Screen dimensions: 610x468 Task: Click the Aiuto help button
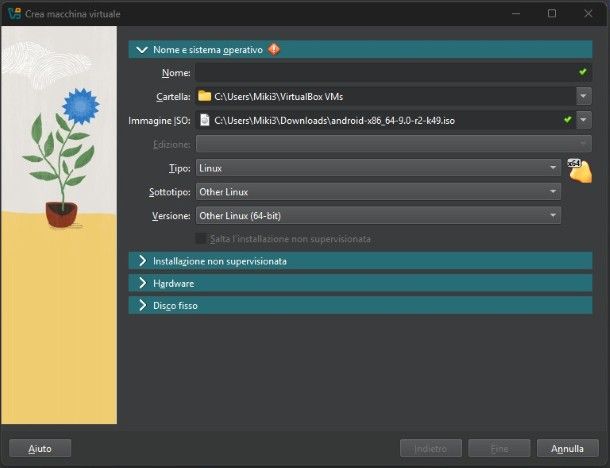pos(40,449)
